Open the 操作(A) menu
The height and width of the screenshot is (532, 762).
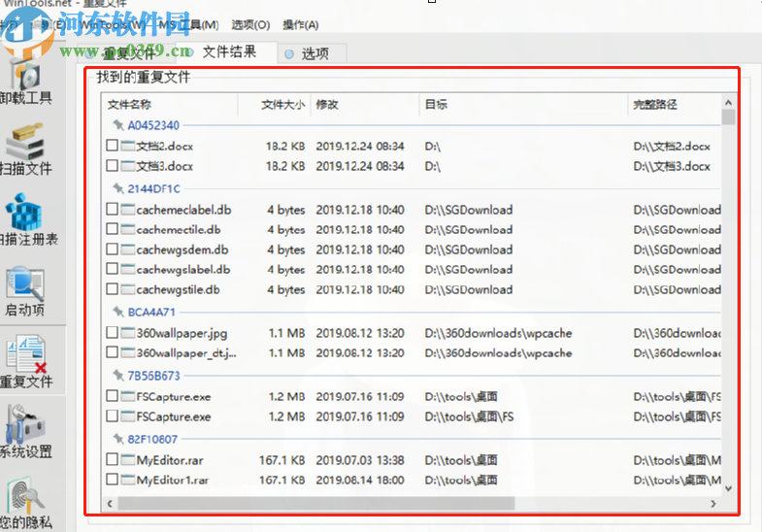(301, 25)
